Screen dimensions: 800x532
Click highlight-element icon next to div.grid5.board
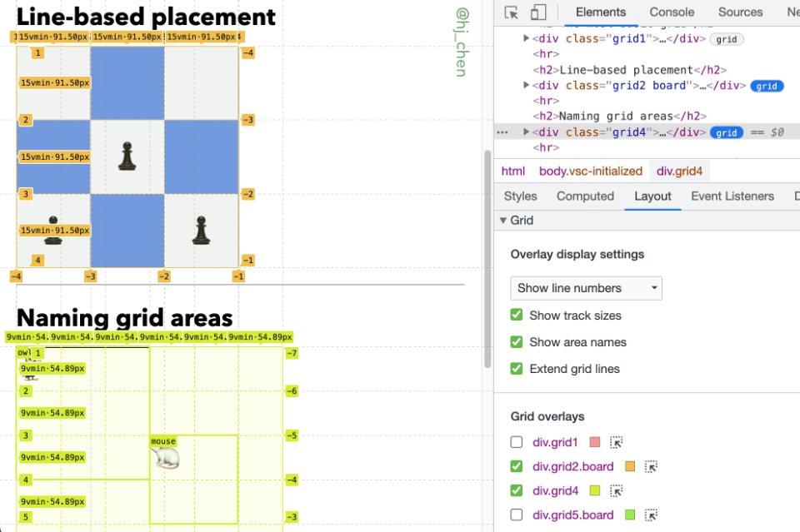click(651, 515)
